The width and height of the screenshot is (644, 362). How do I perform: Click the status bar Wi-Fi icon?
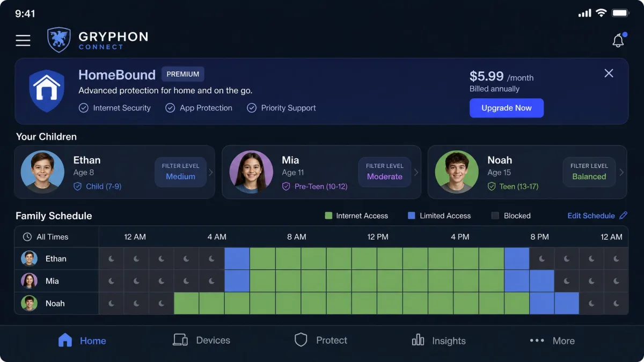point(602,13)
